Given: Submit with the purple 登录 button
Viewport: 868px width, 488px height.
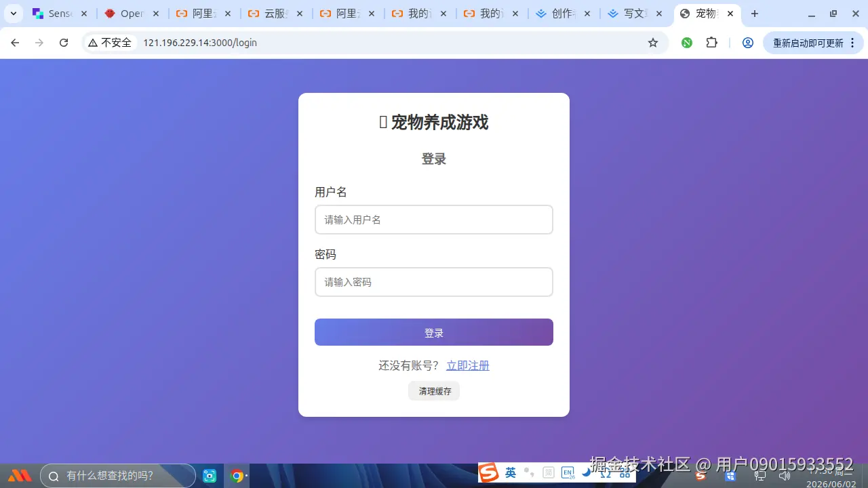Looking at the screenshot, I should tap(434, 332).
